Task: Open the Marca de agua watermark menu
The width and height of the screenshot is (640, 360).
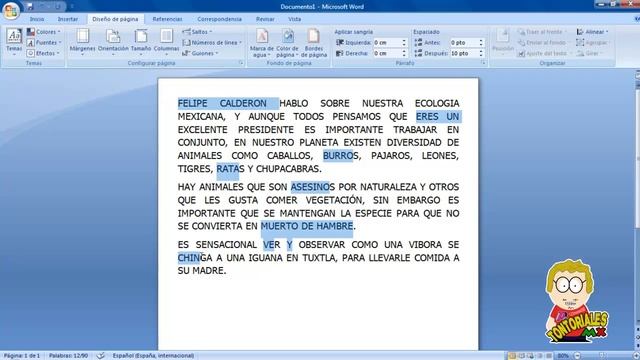Action: click(262, 43)
